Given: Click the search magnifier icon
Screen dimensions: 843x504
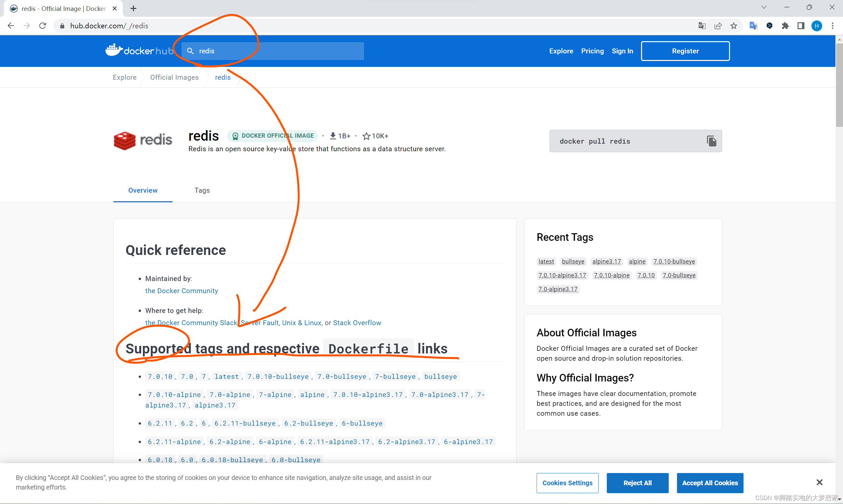Looking at the screenshot, I should (x=190, y=51).
